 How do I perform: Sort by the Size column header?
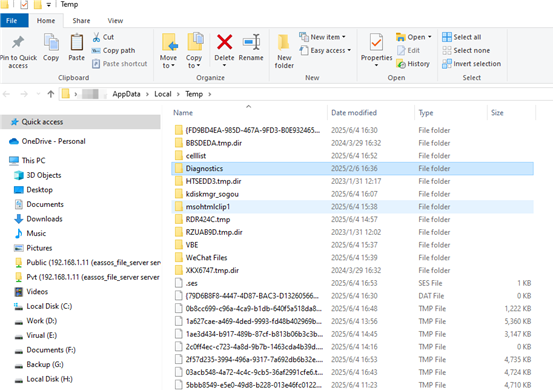(497, 113)
